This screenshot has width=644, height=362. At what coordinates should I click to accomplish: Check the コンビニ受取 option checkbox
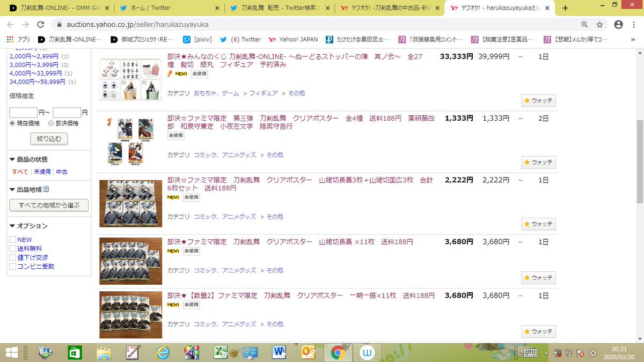(x=12, y=266)
